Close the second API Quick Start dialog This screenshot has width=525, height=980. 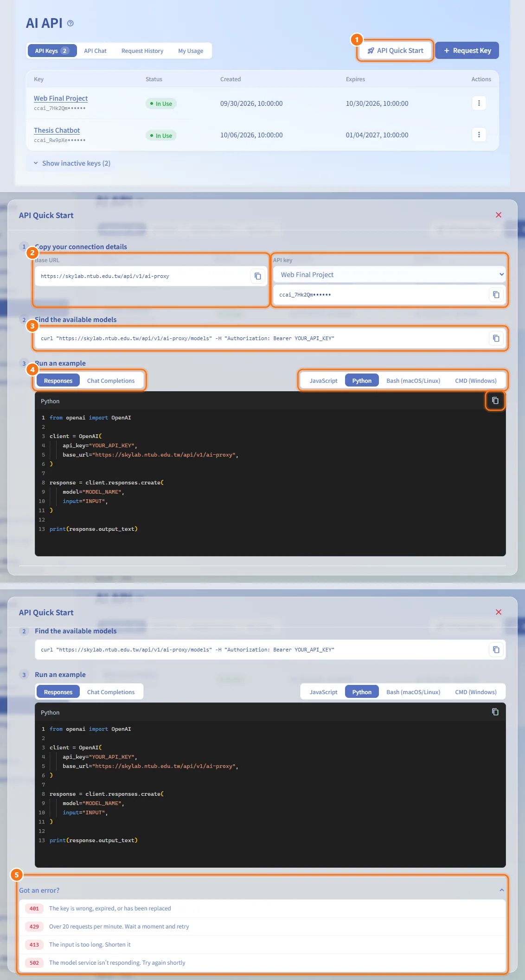point(499,612)
